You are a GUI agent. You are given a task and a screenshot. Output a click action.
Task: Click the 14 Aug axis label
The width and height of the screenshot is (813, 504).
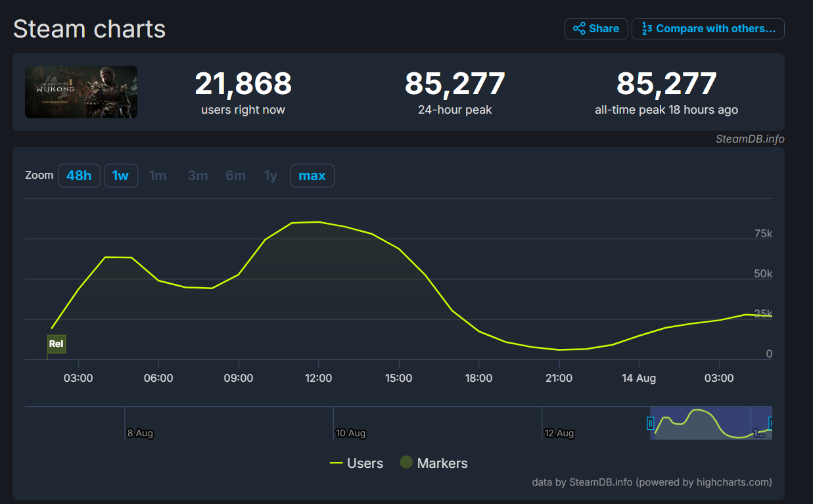click(639, 378)
